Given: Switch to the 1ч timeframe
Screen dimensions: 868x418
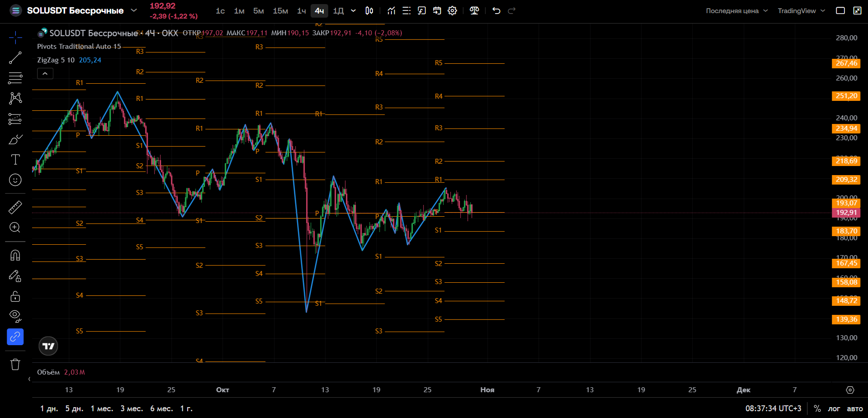Looking at the screenshot, I should coord(302,10).
